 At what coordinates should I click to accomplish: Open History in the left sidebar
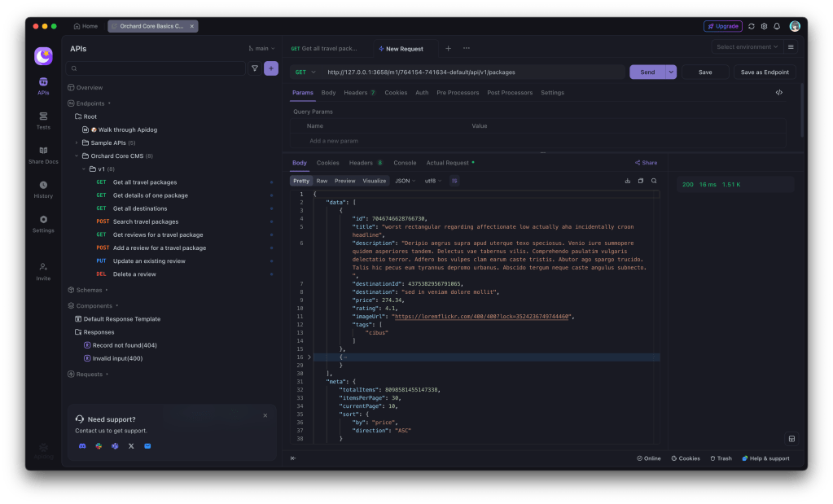(x=43, y=188)
